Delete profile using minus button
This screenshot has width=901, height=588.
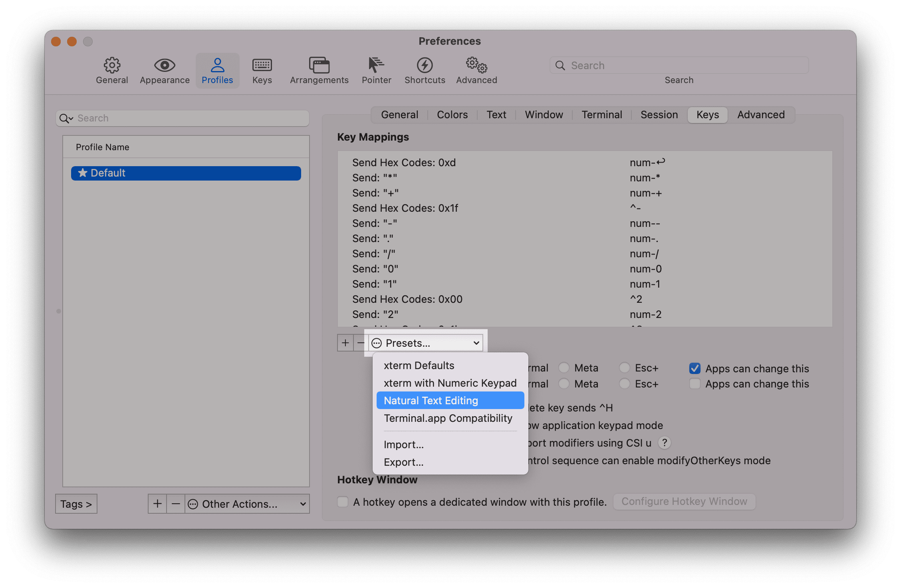click(176, 504)
